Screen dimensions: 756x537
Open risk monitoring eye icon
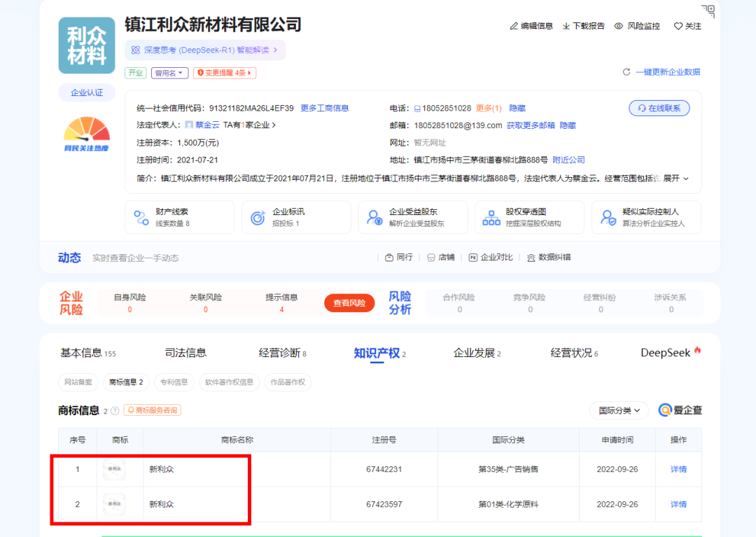[x=619, y=26]
